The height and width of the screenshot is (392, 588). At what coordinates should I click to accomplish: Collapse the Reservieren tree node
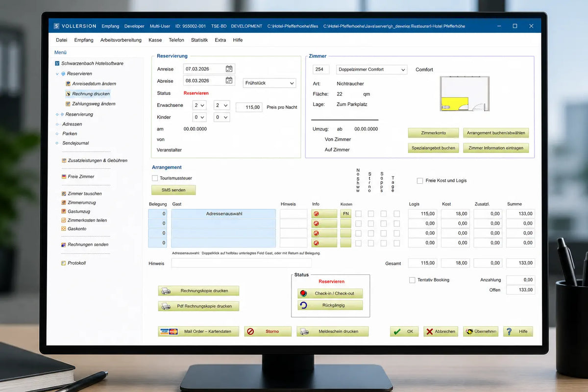[57, 74]
